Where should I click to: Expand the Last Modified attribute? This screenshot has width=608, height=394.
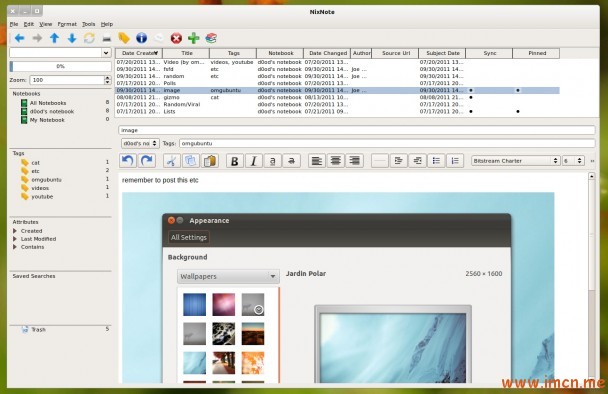(15, 239)
